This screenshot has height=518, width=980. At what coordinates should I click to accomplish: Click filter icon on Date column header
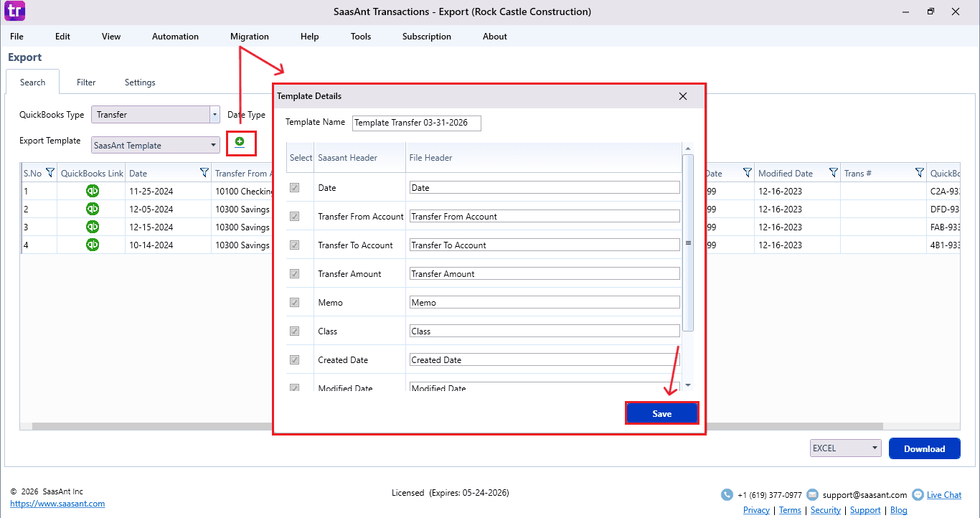(204, 173)
